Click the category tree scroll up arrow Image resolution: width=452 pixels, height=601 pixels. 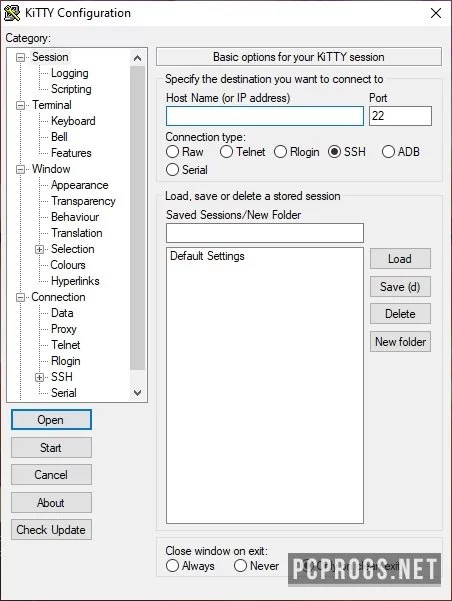137,58
